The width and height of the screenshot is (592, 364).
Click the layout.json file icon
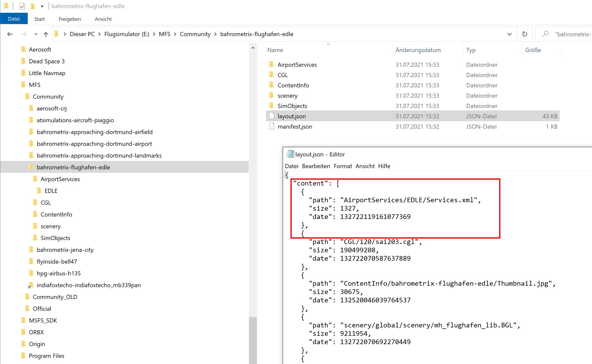272,116
